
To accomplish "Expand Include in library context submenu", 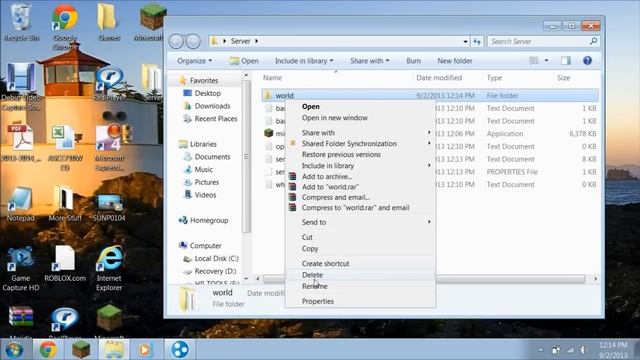I will pyautogui.click(x=361, y=166).
